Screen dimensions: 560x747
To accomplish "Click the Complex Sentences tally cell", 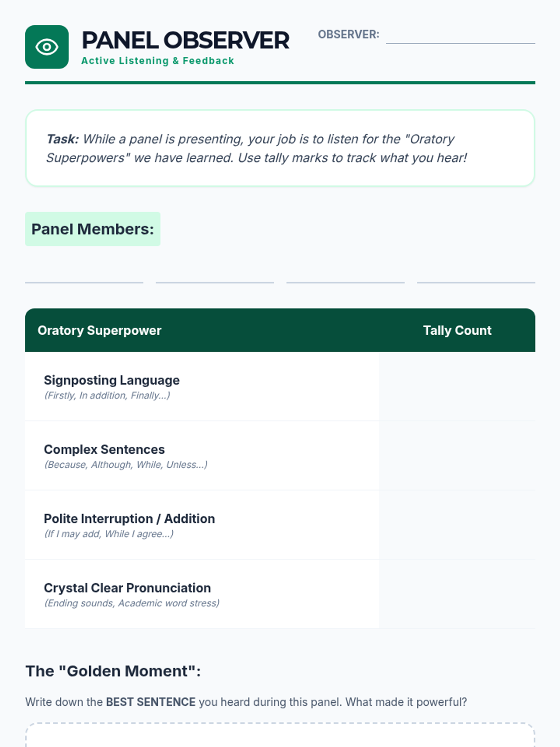I will pos(457,456).
